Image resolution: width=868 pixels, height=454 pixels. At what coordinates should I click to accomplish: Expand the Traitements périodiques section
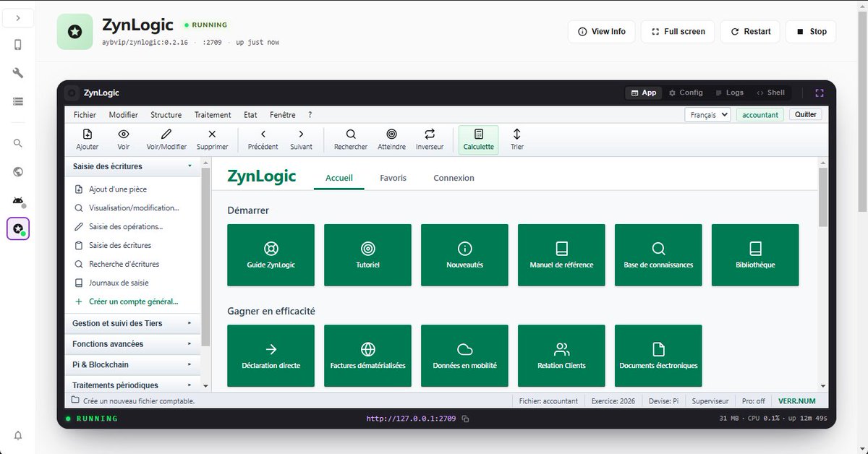point(133,385)
